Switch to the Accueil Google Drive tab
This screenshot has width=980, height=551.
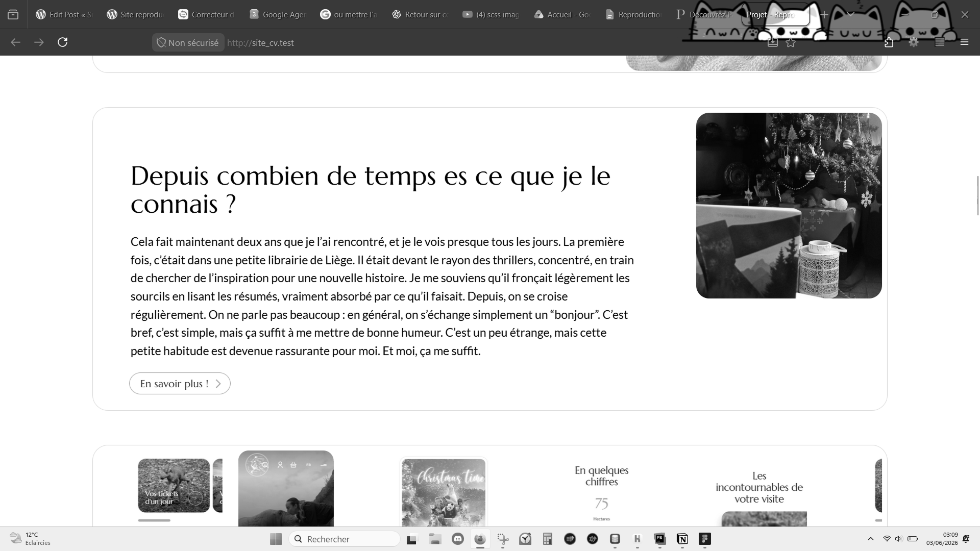coord(562,15)
